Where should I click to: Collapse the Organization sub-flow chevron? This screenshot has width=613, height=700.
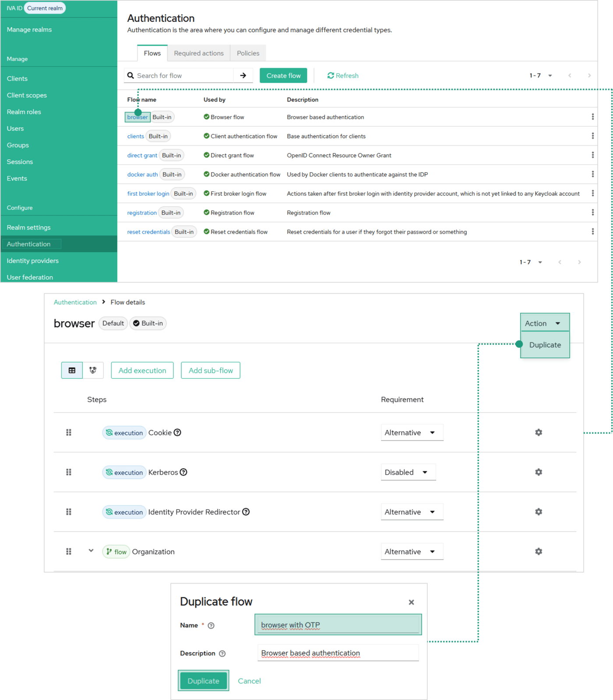pos(91,551)
